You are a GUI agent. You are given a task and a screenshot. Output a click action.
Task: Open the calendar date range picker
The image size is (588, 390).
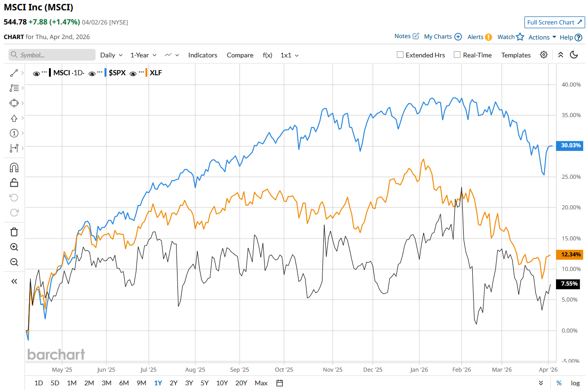(280, 383)
